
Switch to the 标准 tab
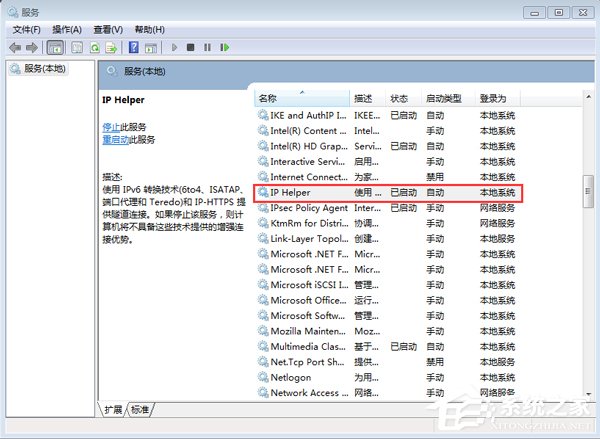[140, 410]
